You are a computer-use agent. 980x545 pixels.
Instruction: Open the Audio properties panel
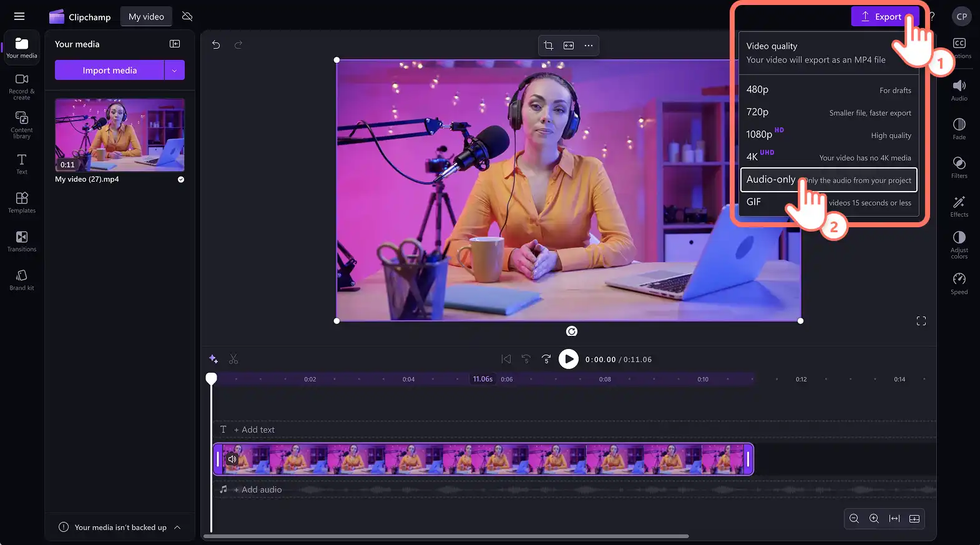[x=959, y=90]
